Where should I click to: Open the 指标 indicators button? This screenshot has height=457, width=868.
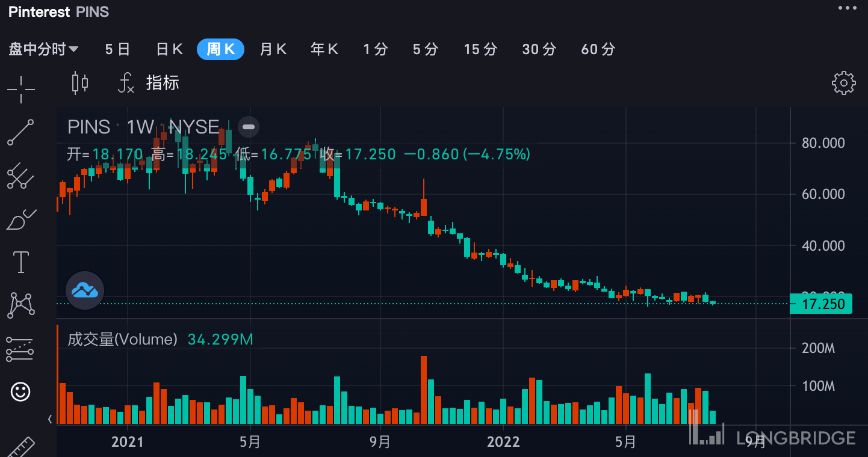[x=149, y=83]
